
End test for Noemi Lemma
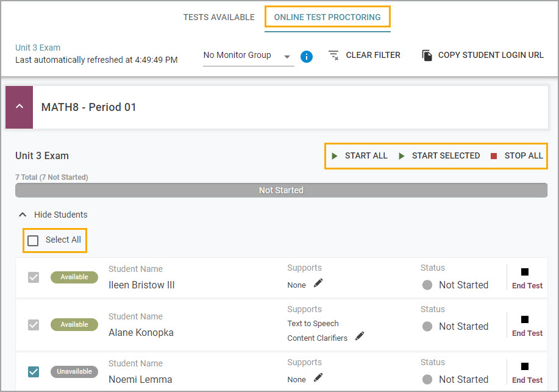tap(527, 372)
